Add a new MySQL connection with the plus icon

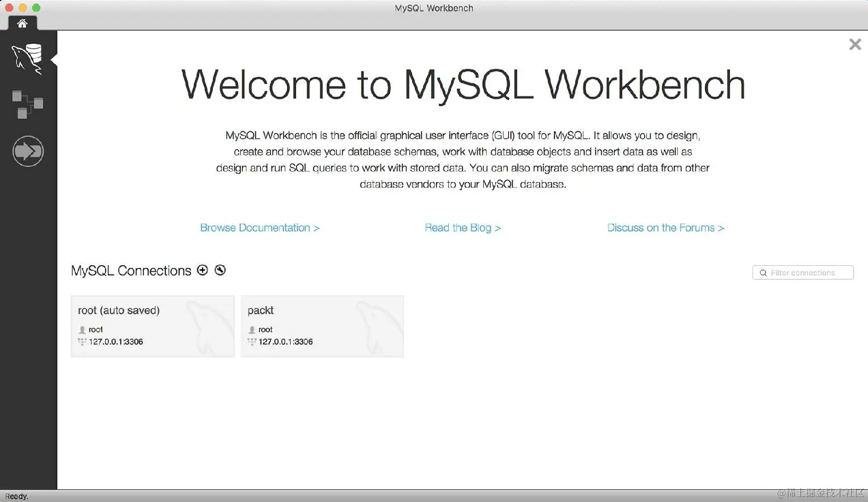202,270
